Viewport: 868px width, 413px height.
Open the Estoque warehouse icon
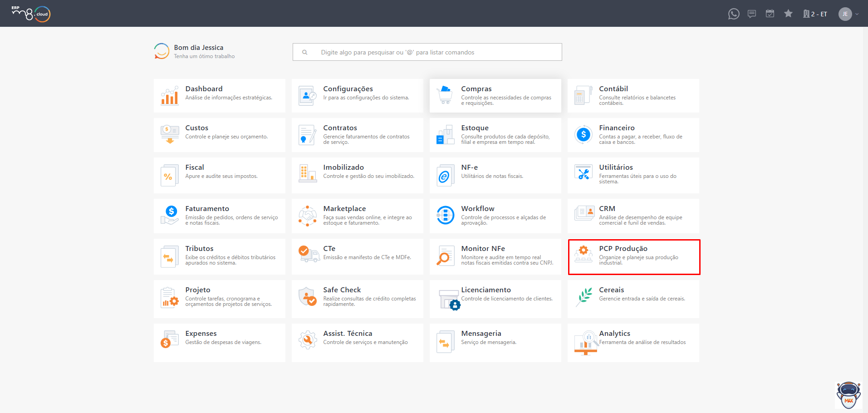(446, 135)
